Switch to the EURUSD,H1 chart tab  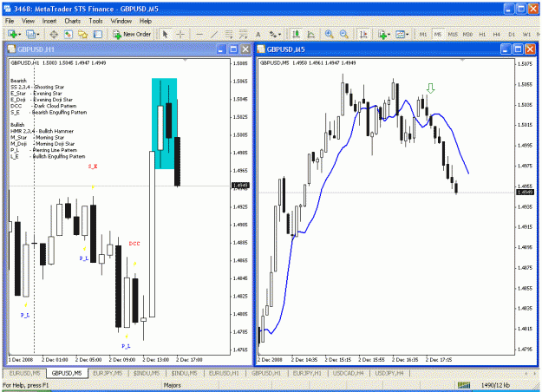click(x=224, y=373)
